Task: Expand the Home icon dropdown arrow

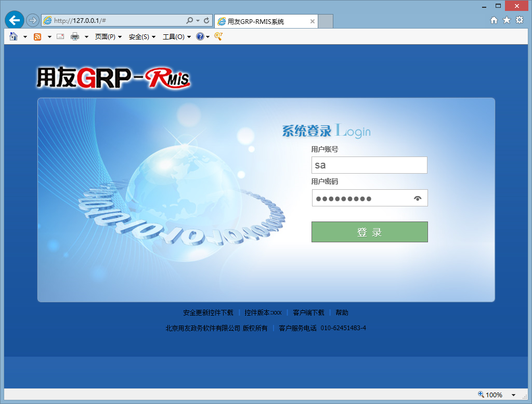Action: (25, 36)
